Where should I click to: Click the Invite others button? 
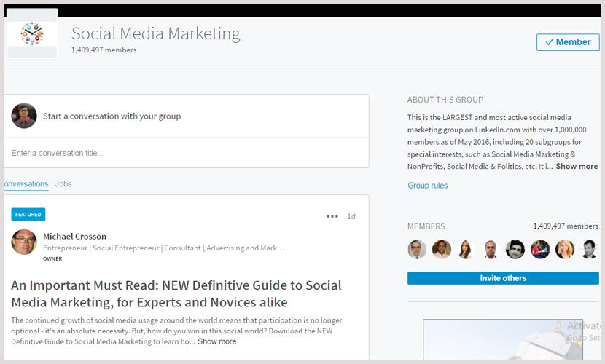[503, 278]
